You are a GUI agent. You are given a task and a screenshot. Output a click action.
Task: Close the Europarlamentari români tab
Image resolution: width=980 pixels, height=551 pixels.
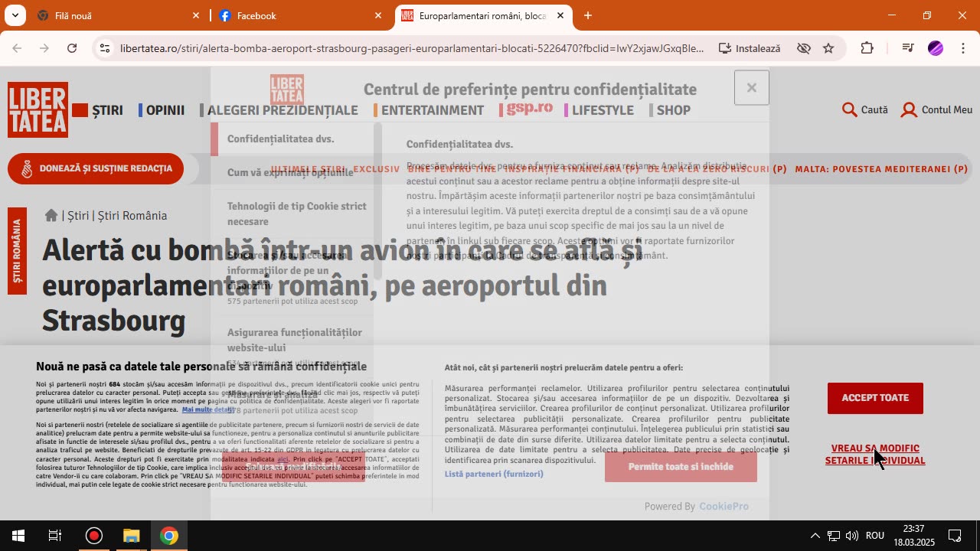pos(560,15)
